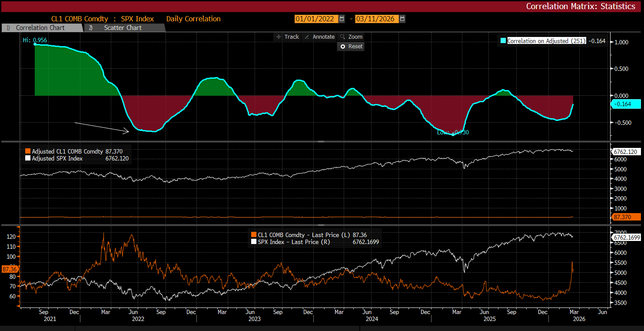Select the Correlation Chart tab
The height and width of the screenshot is (331, 644).
click(40, 28)
